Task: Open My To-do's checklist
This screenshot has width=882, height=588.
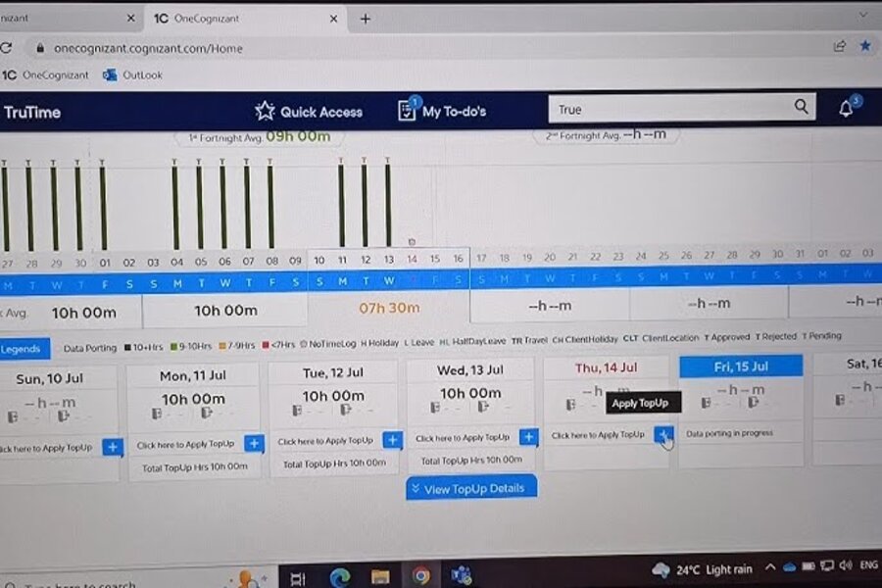Action: (x=442, y=110)
